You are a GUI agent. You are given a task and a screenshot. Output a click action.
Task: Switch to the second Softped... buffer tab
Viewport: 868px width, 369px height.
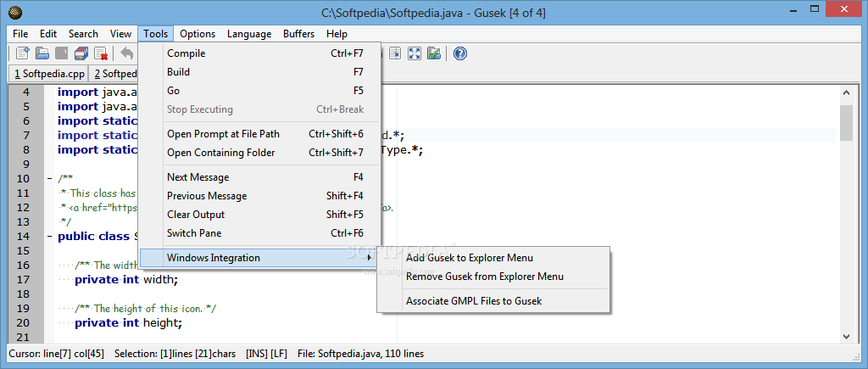pyautogui.click(x=114, y=74)
